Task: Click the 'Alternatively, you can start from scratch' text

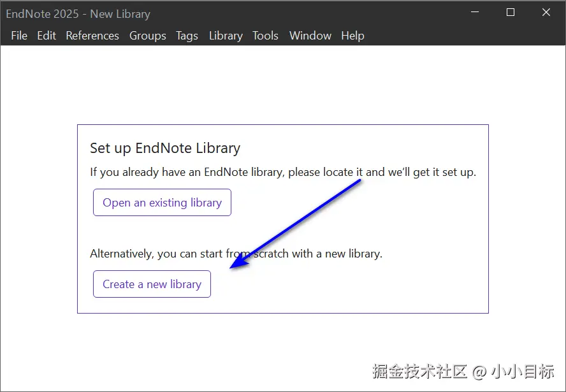Action: click(236, 254)
